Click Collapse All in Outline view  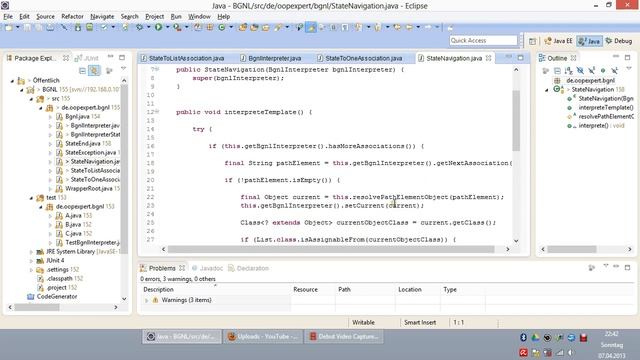pos(557,71)
